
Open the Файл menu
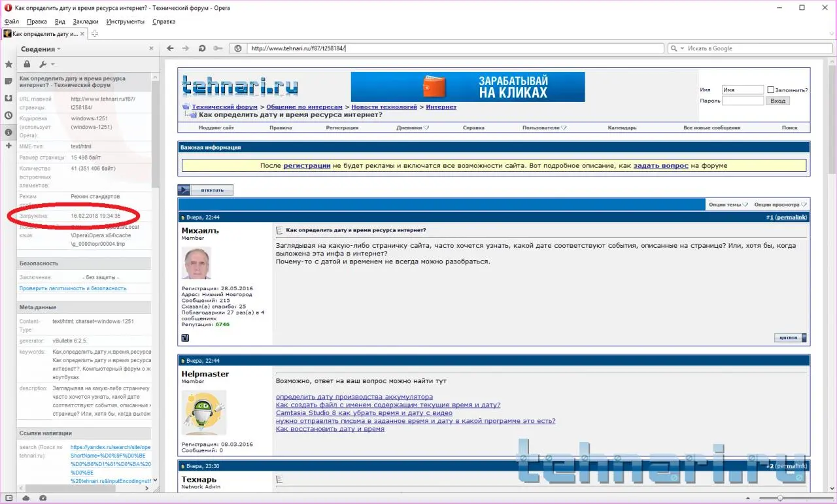click(x=12, y=22)
